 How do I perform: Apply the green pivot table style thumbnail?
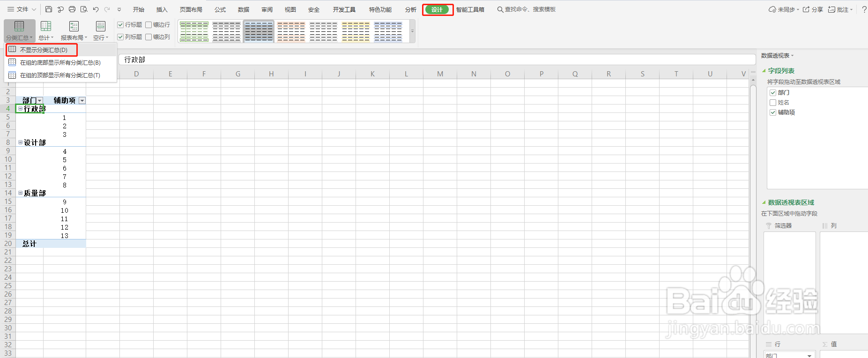[x=194, y=31]
